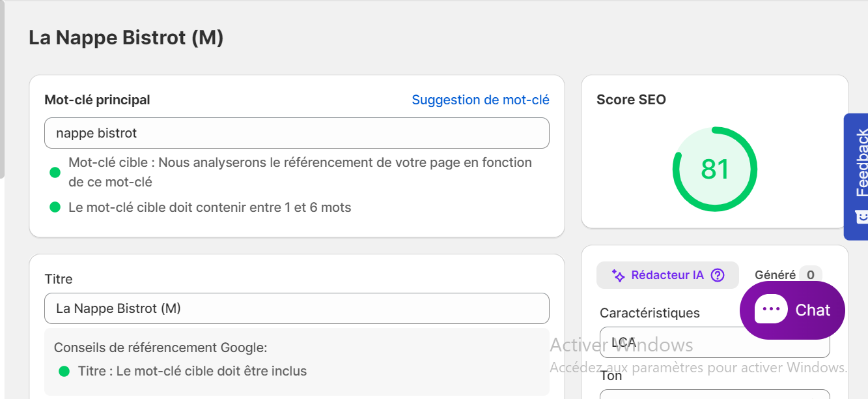Open the 'Suggestion de mot-clé' link

point(481,100)
